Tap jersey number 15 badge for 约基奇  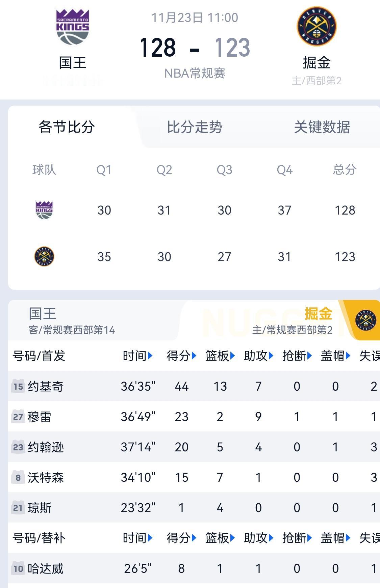(x=18, y=386)
